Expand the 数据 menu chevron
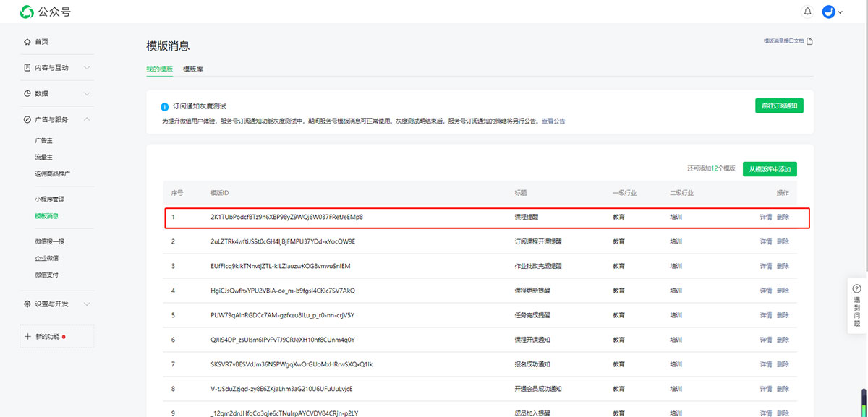This screenshot has width=868, height=417. (x=87, y=93)
